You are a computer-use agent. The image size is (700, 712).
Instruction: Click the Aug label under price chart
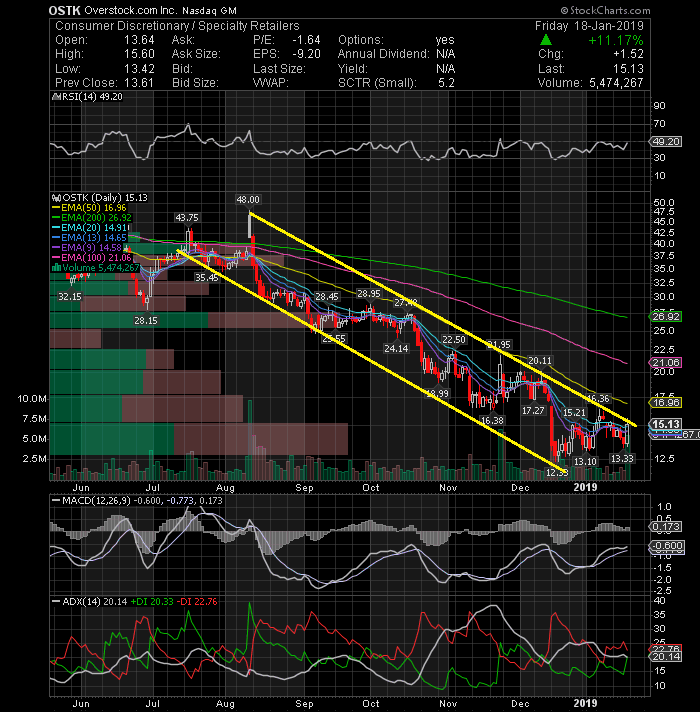point(225,488)
